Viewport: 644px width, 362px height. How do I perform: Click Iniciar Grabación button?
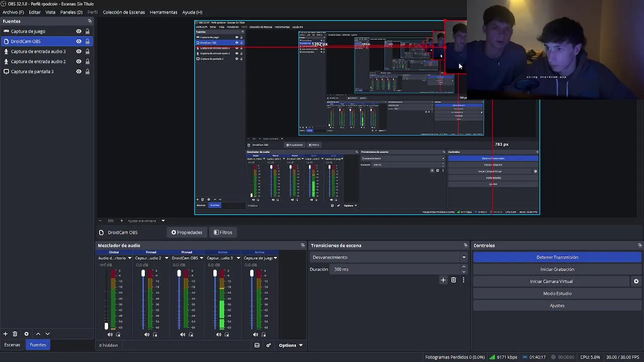click(557, 269)
